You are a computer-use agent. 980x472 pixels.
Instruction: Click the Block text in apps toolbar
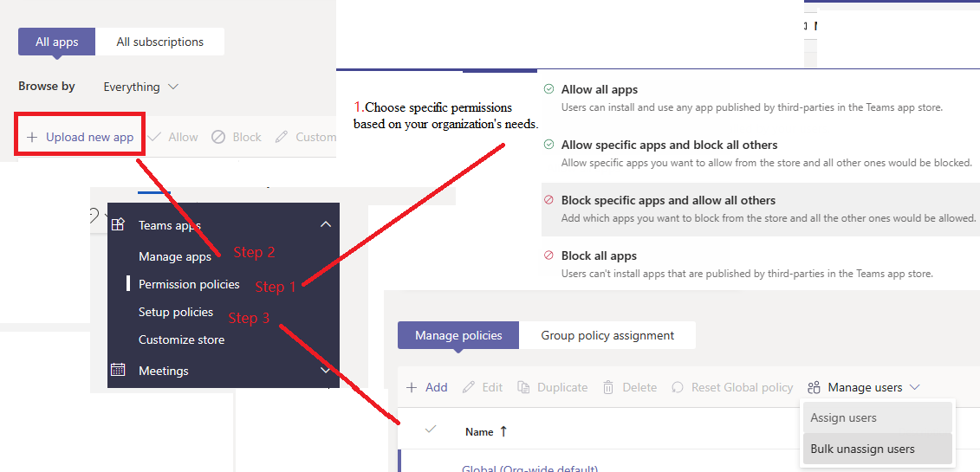(x=247, y=137)
